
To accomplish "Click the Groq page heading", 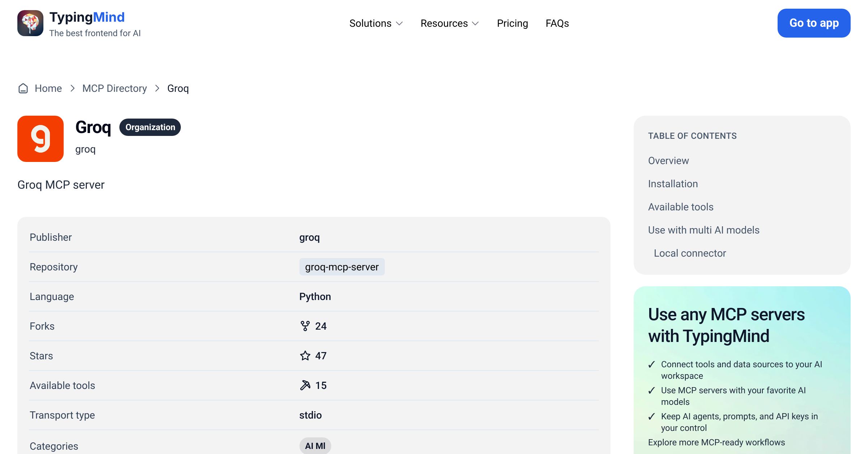I will [x=93, y=128].
